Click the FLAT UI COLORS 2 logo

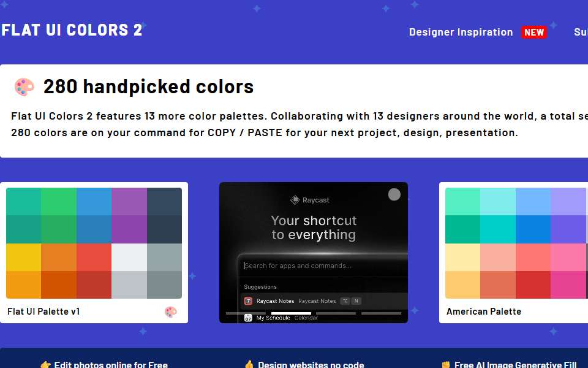[x=72, y=30]
